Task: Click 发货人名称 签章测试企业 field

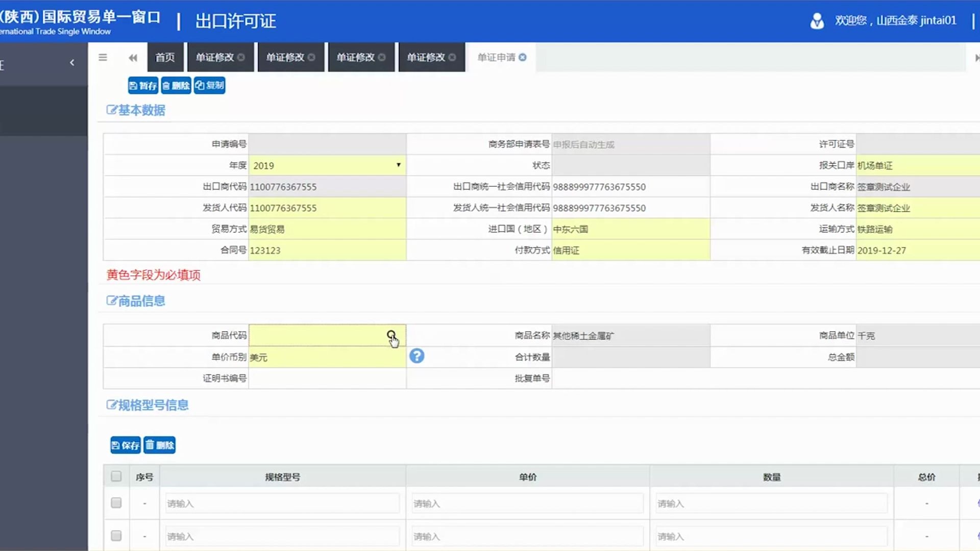Action: coord(918,208)
